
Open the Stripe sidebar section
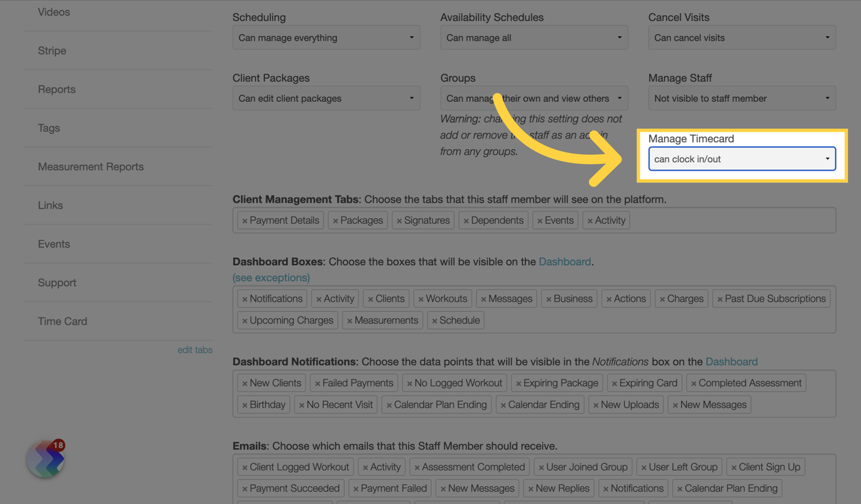(x=51, y=51)
